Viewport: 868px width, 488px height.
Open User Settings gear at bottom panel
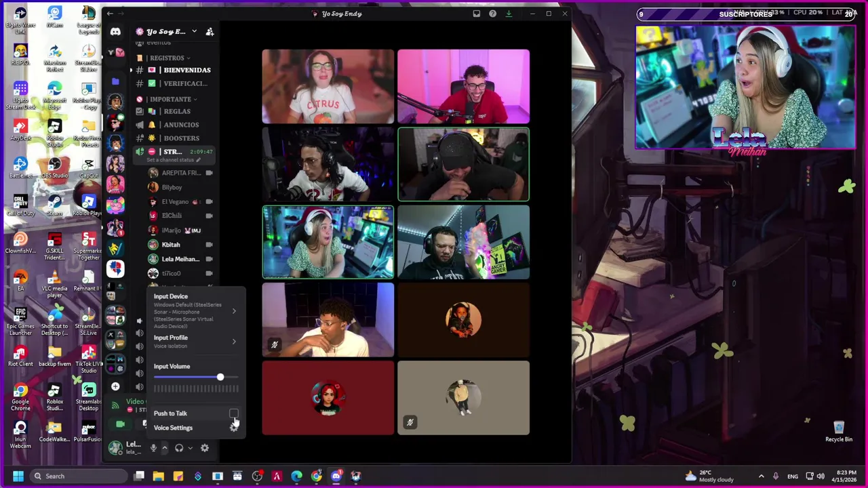click(x=204, y=448)
